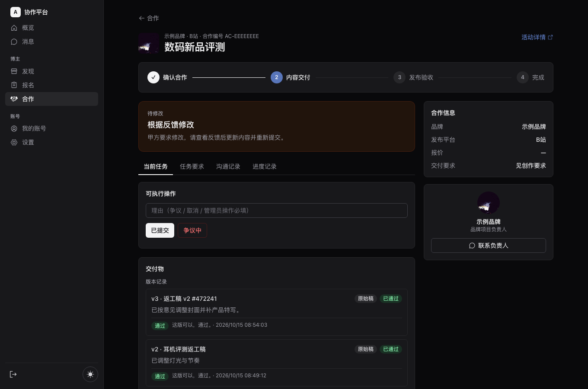This screenshot has width=588, height=389.
Task: Click the B站 value under 发布平台
Action: click(541, 140)
